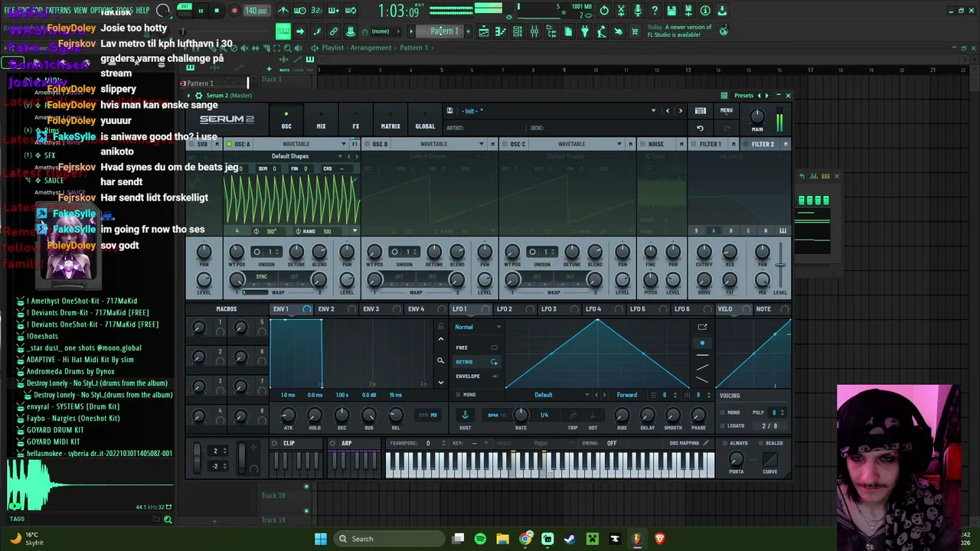980x551 pixels.
Task: Click the FL Studio record button
Action: [234, 11]
